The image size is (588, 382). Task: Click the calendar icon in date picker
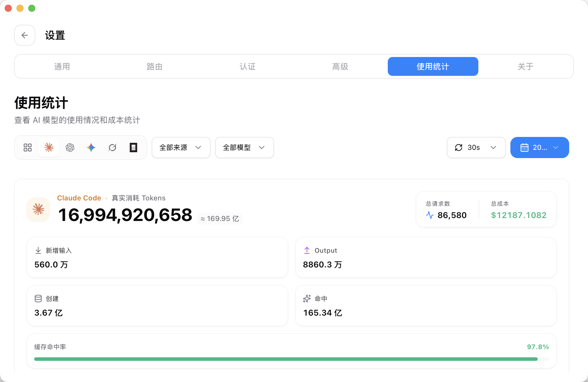pyautogui.click(x=524, y=148)
